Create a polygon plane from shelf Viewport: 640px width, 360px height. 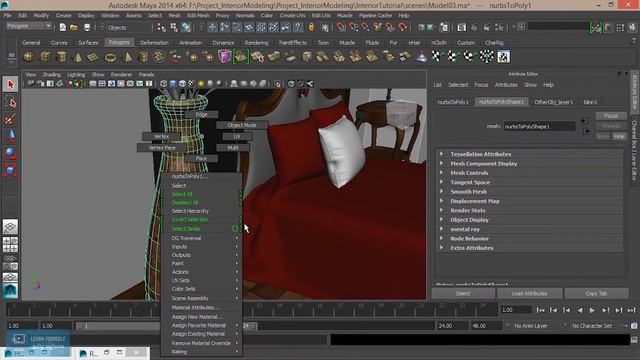pos(93,56)
